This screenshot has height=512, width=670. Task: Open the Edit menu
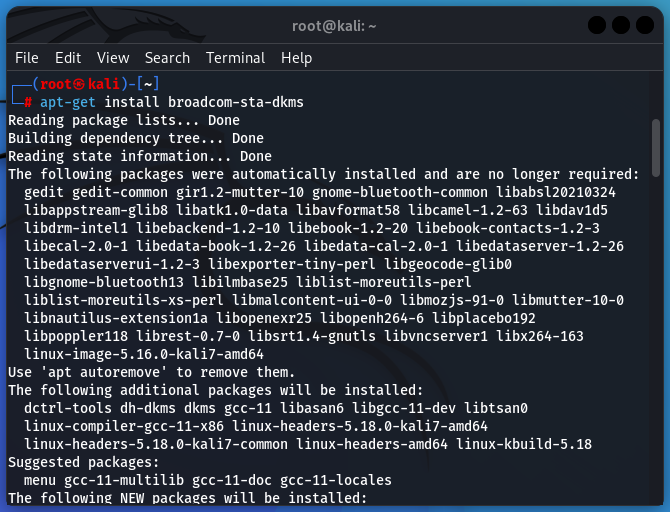[x=68, y=58]
